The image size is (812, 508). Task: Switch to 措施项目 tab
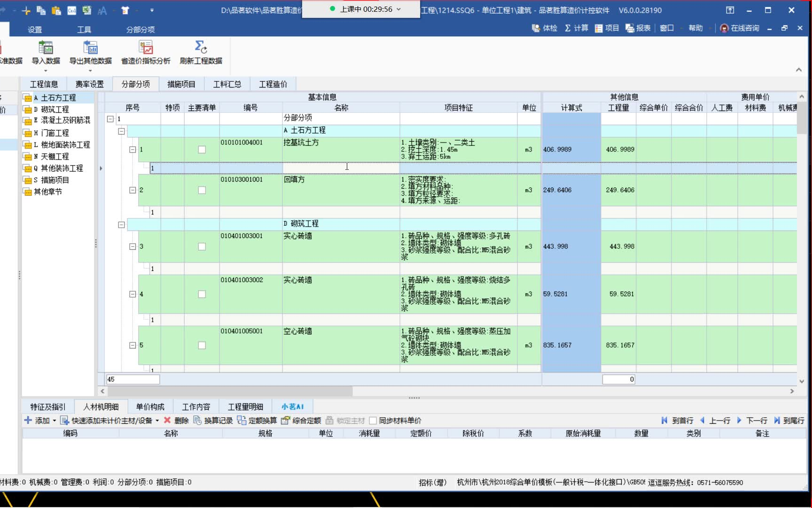tap(181, 84)
